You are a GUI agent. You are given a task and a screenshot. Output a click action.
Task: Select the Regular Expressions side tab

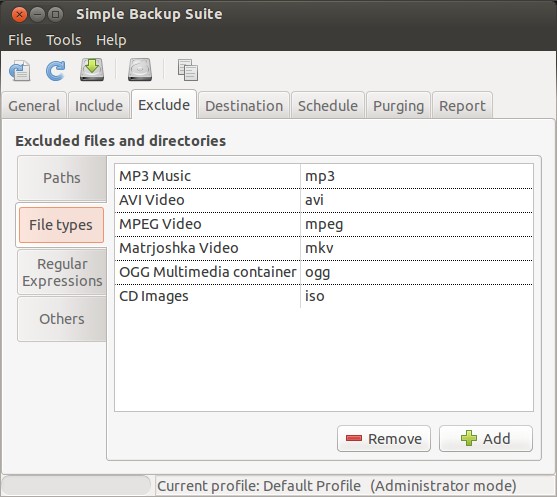(x=62, y=272)
